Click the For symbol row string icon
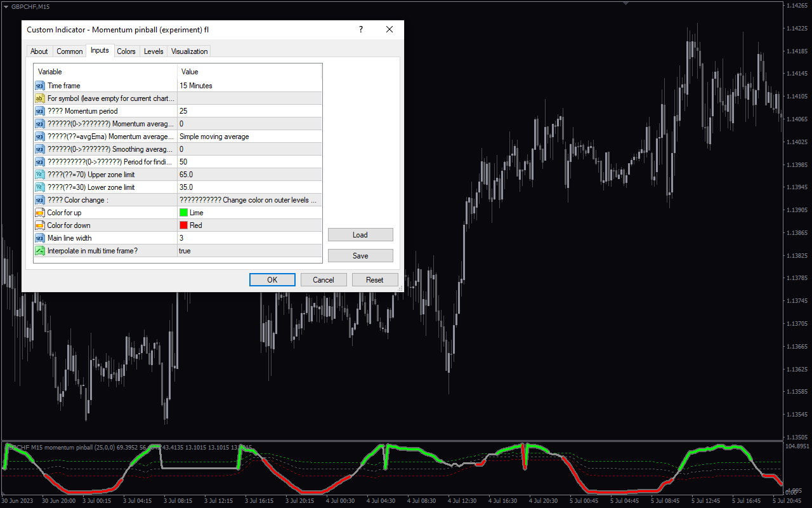The width and height of the screenshot is (812, 508). pos(40,98)
